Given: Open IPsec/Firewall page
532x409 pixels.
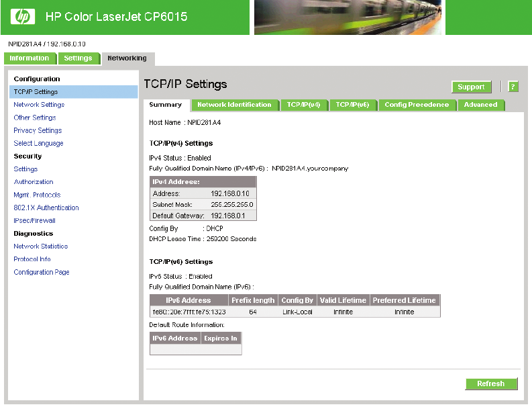Looking at the screenshot, I should [35, 220].
